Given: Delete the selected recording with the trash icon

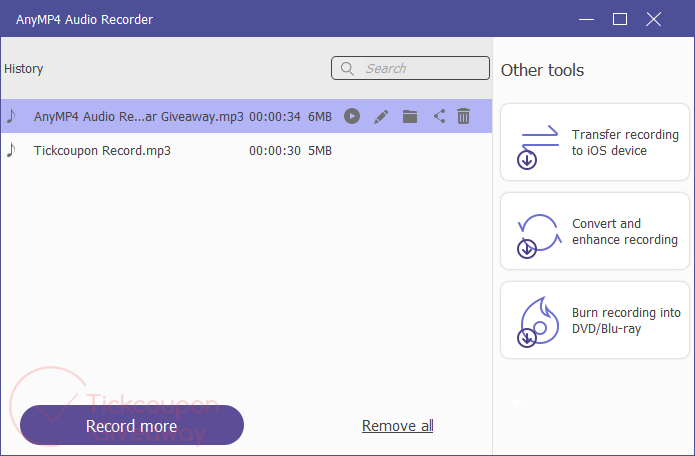Looking at the screenshot, I should [464, 117].
